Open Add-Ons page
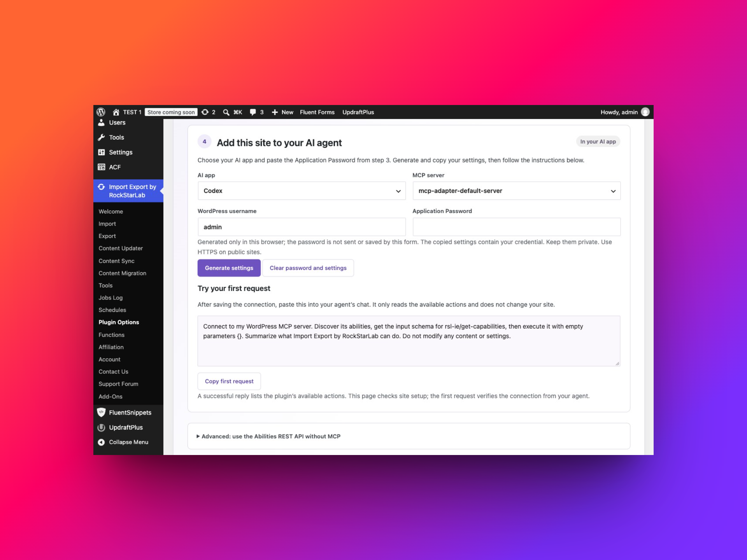The width and height of the screenshot is (747, 560). coord(110,396)
